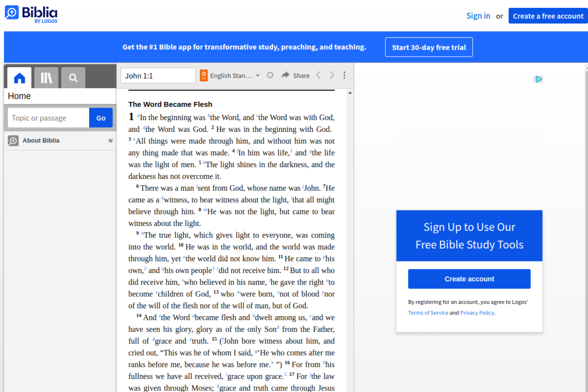Screen dimensions: 588x392
Task: Open the Search magnifier tab
Action: click(x=73, y=78)
